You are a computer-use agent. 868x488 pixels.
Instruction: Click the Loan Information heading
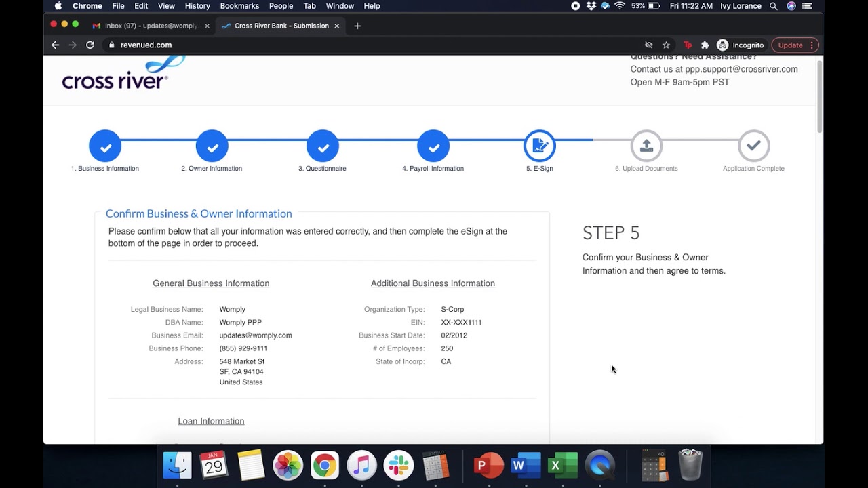point(211,421)
